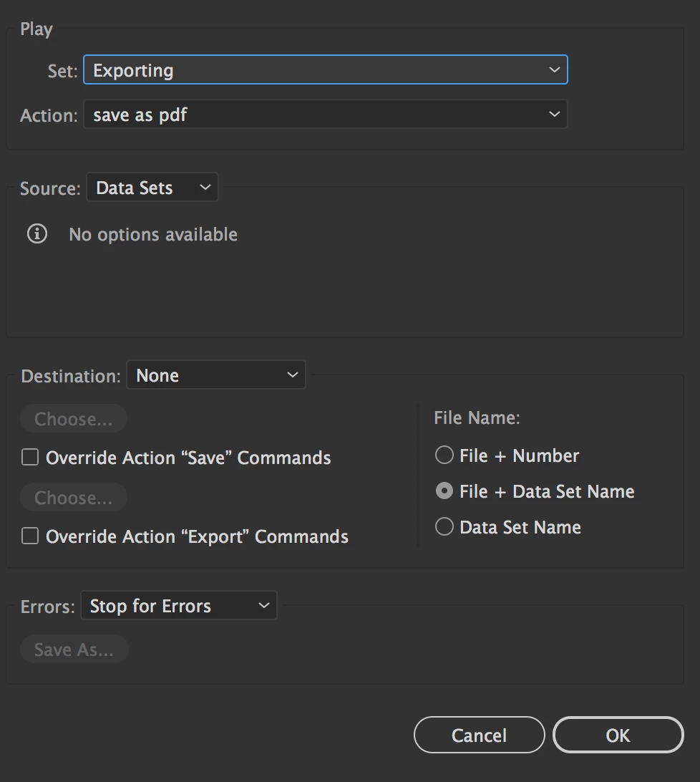The image size is (700, 782).
Task: Click the No options available message text
Action: 153,234
